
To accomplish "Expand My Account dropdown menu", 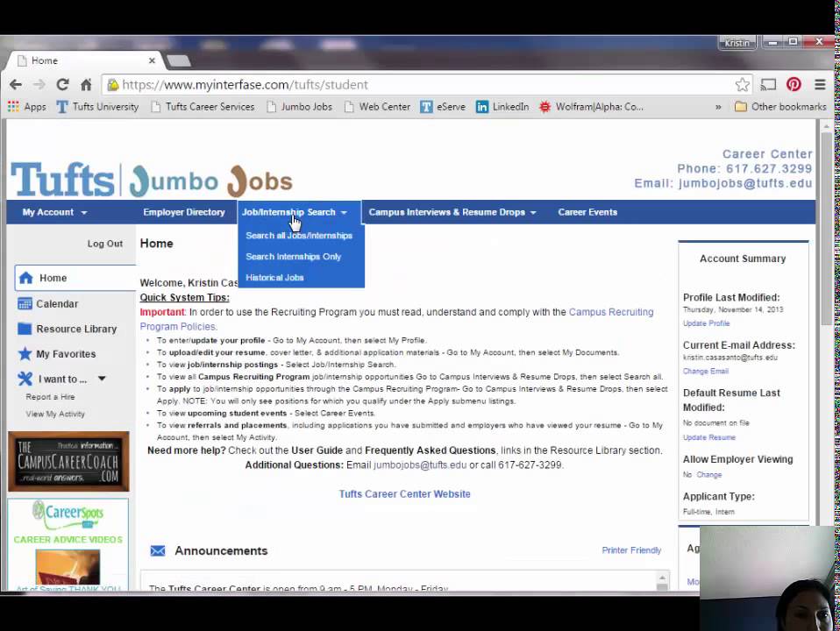I will pos(54,212).
